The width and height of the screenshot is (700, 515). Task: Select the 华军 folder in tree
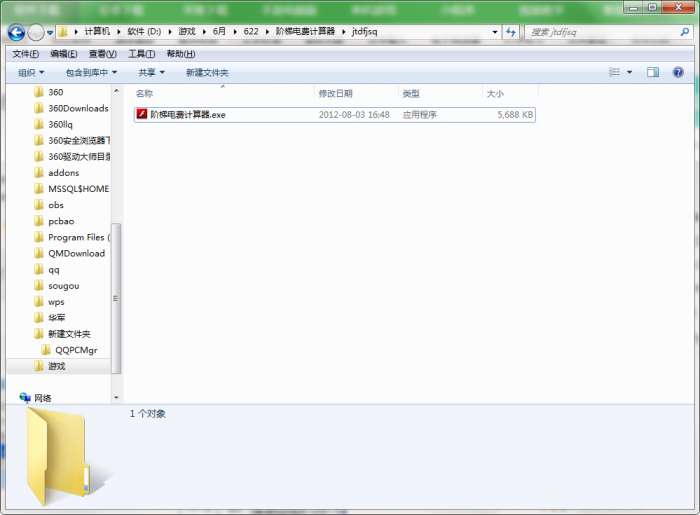56,318
